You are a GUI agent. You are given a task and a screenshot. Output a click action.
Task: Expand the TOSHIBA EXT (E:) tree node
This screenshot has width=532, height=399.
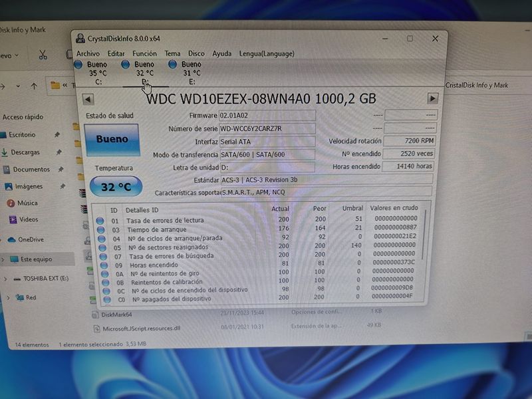pyautogui.click(x=6, y=279)
